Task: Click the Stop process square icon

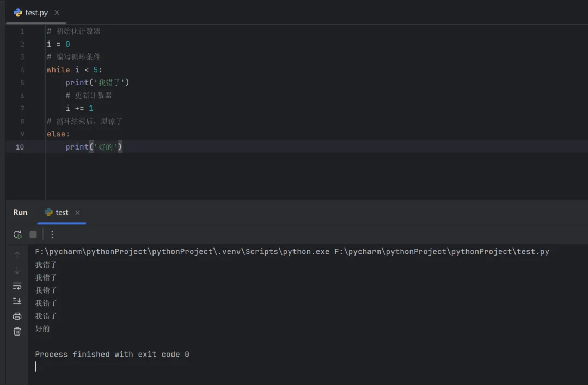Action: 33,234
